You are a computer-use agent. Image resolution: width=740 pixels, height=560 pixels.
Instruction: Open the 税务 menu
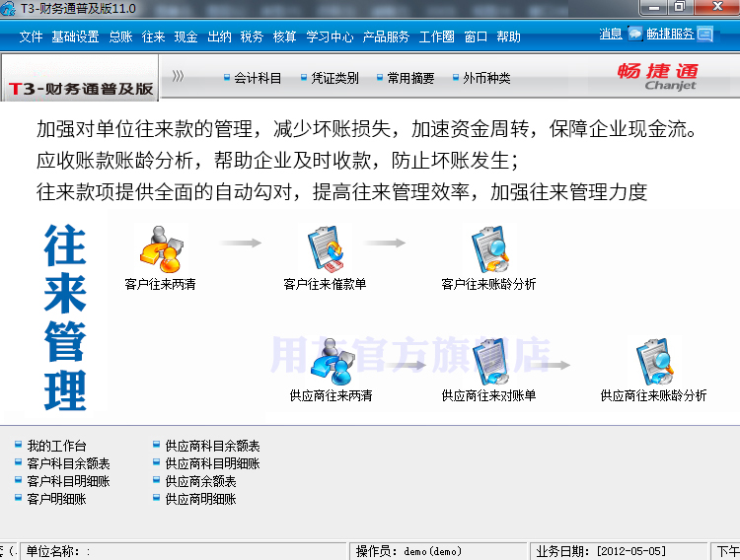click(252, 36)
